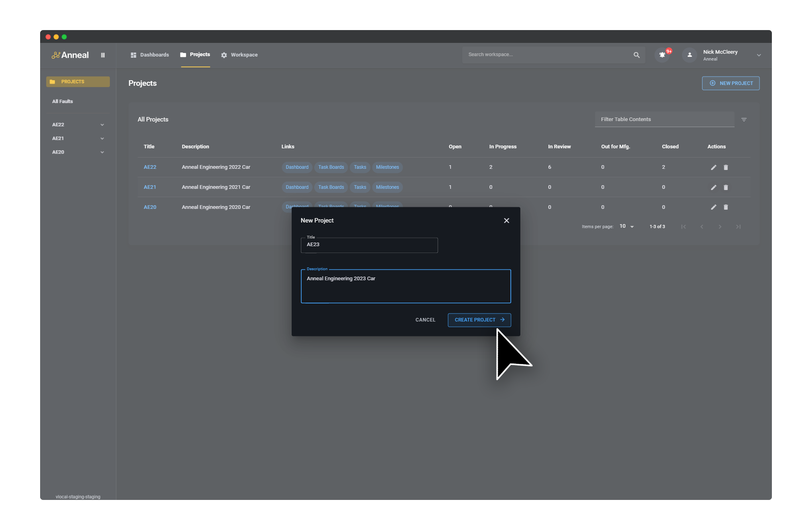Switch to the Dashboards tab
This screenshot has width=812, height=530.
pyautogui.click(x=154, y=55)
